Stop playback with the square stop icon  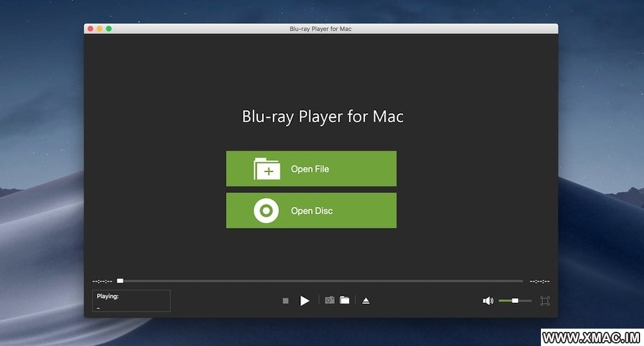pyautogui.click(x=285, y=300)
